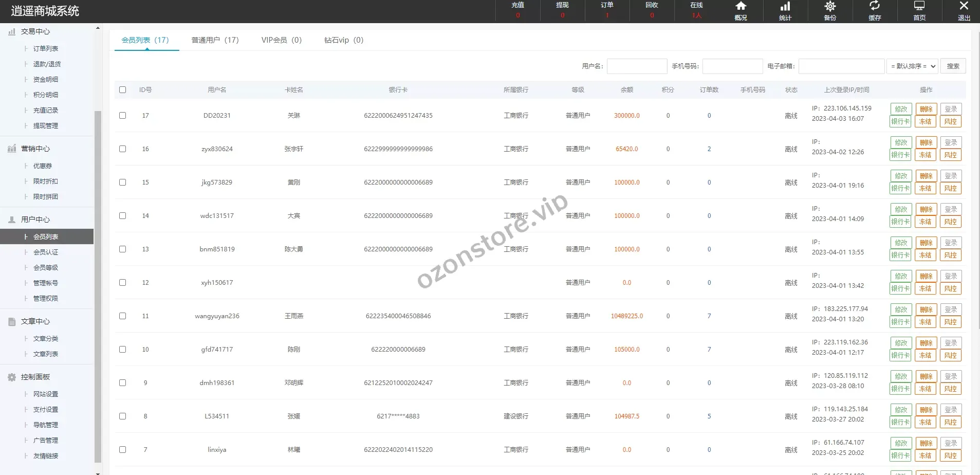The height and width of the screenshot is (475, 980).
Task: Switch to the VIP会员 (0) tab
Action: click(281, 40)
